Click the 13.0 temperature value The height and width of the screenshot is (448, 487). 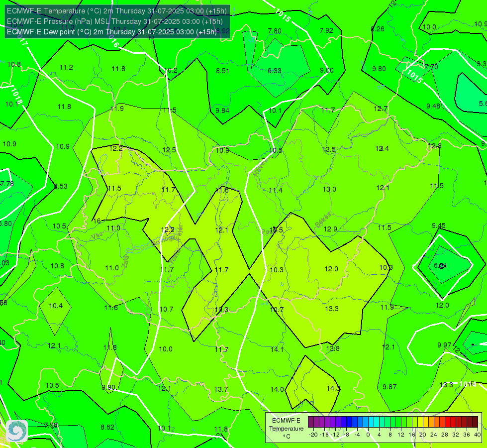(x=329, y=189)
